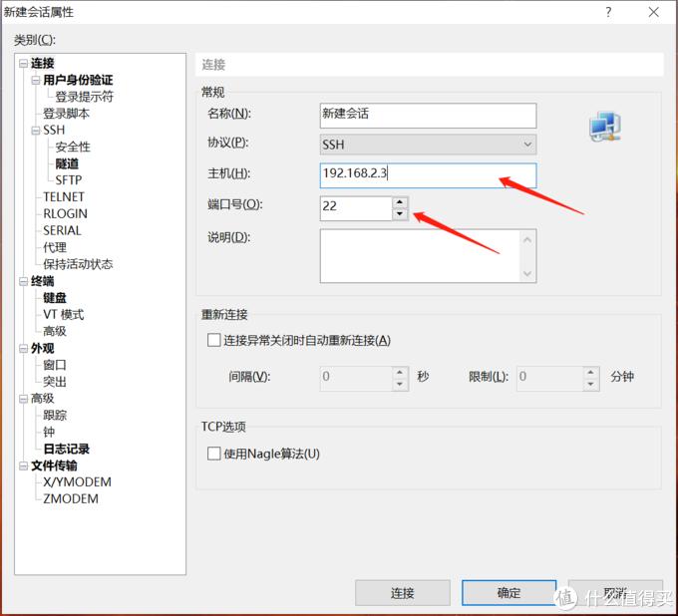
Task: Select VT 模式 tree item
Action: [x=64, y=315]
